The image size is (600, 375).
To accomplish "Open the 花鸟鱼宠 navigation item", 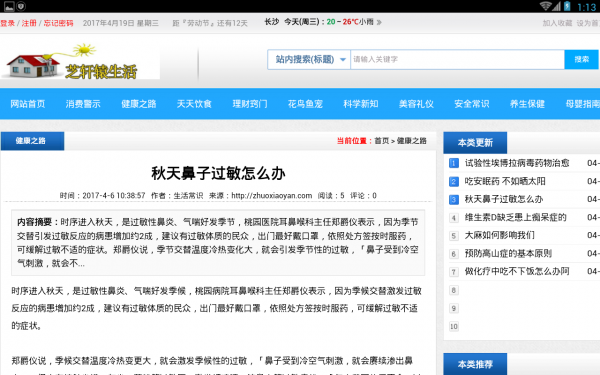I will tap(305, 104).
